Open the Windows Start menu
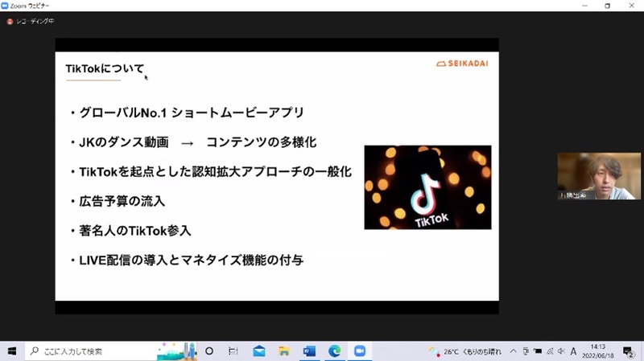Image resolution: width=644 pixels, height=361 pixels. click(x=12, y=351)
